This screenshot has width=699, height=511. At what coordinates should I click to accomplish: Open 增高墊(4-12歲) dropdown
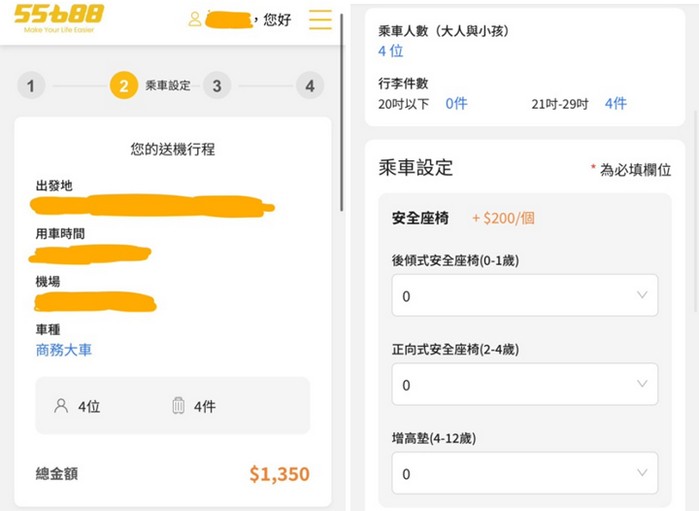[524, 473]
